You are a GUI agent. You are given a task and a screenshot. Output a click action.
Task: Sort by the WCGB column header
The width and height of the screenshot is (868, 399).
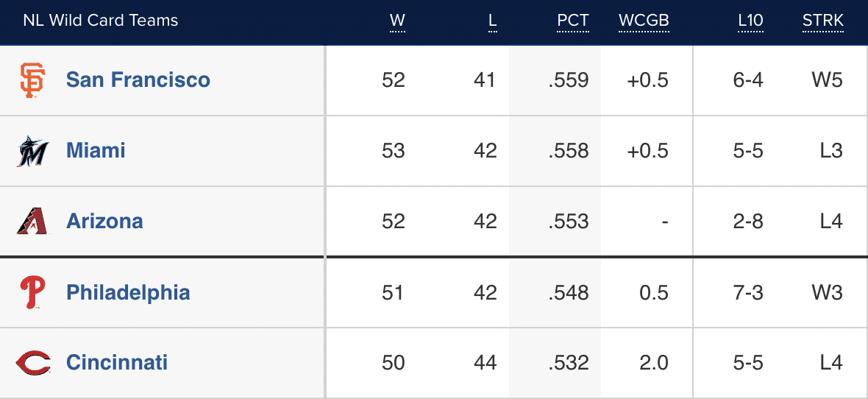pos(644,21)
